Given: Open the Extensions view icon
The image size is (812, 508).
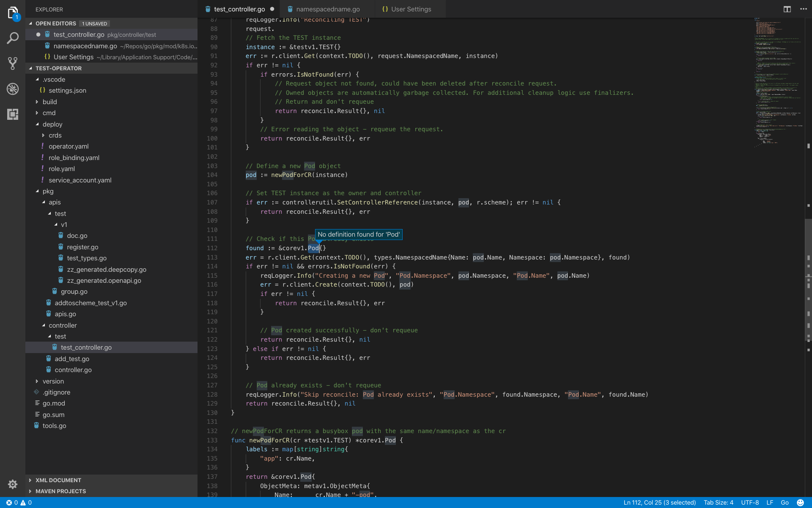Looking at the screenshot, I should (13, 114).
